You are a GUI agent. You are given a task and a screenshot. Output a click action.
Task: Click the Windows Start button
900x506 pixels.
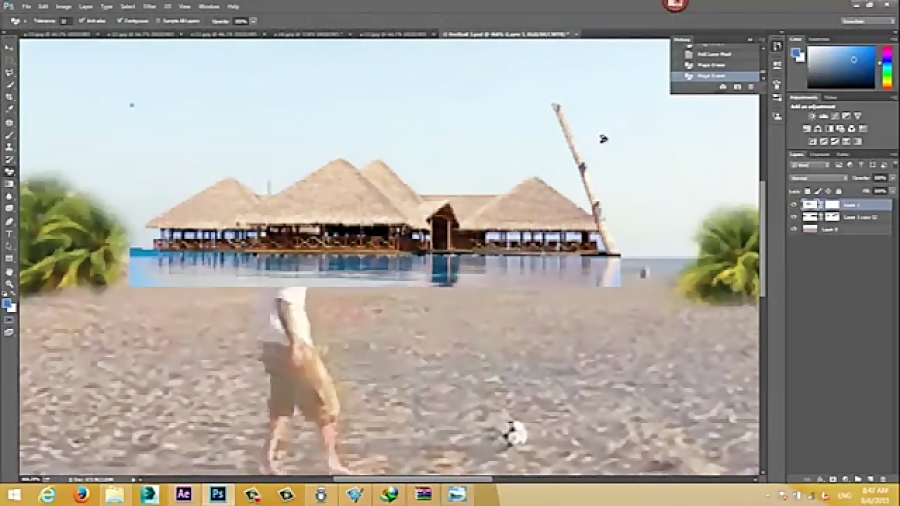(x=15, y=494)
